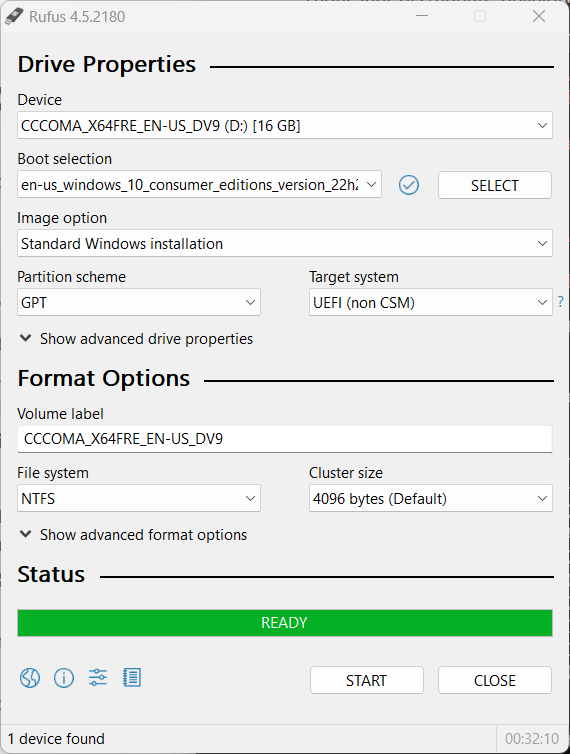Expand Show advanced format options
Viewport: 570px width, 754px height.
(x=133, y=535)
